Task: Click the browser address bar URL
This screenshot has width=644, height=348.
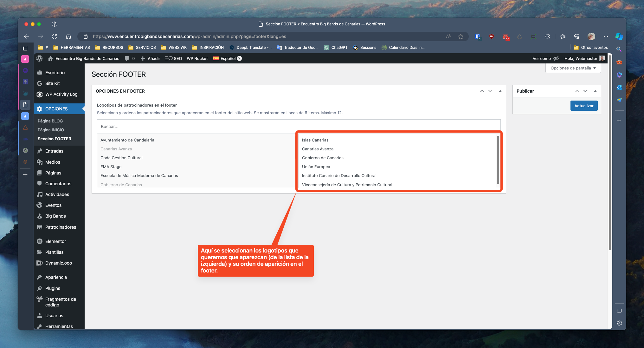Action: click(189, 36)
